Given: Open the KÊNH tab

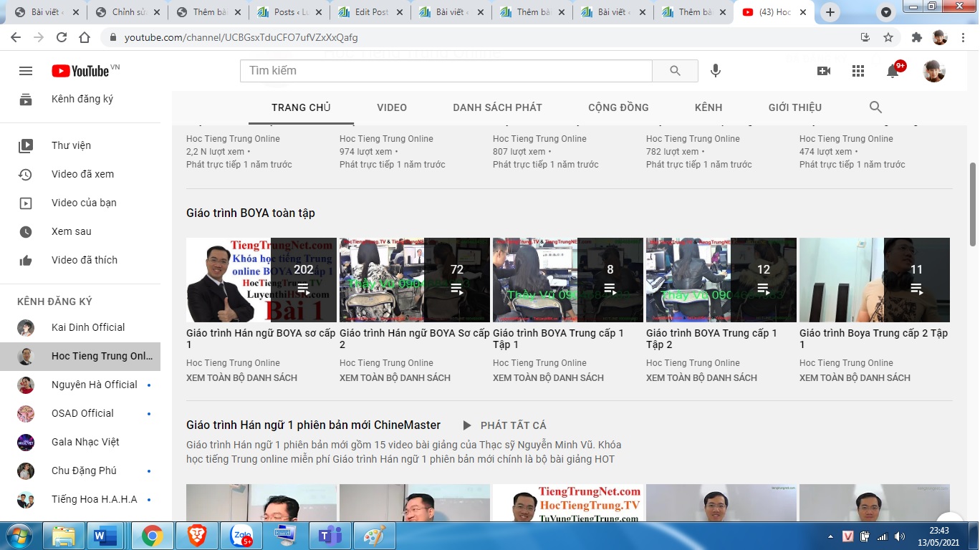Looking at the screenshot, I should 708,107.
